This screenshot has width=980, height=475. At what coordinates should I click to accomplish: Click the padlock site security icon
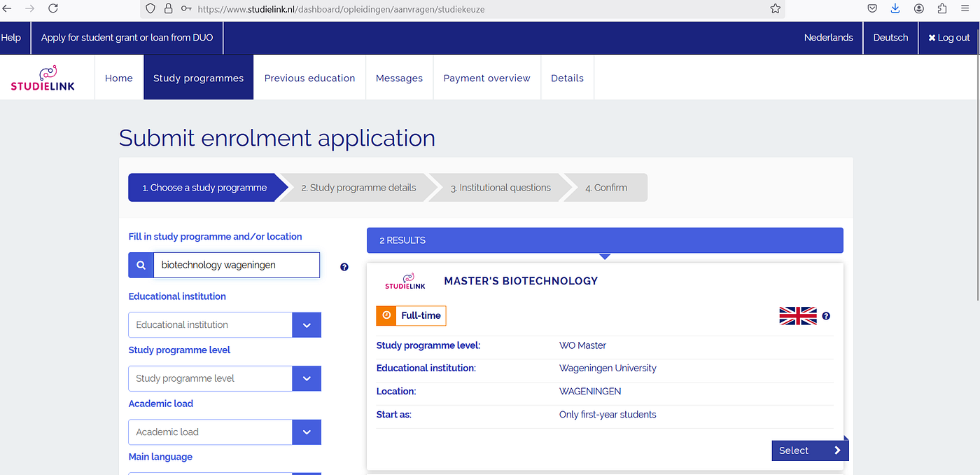168,8
